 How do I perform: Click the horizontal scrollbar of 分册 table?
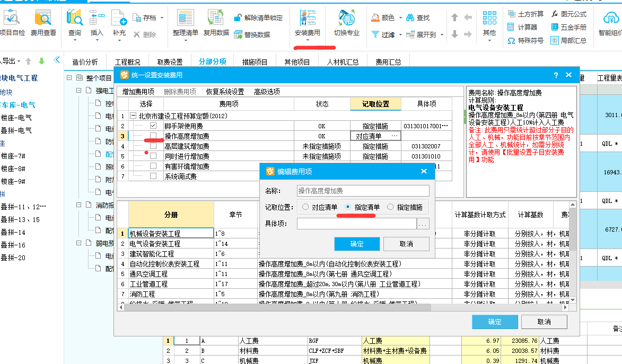pos(278,307)
